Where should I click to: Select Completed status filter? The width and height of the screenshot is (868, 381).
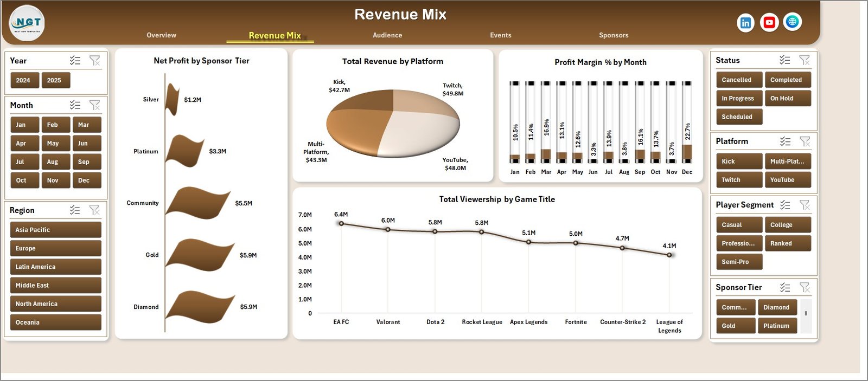[788, 80]
